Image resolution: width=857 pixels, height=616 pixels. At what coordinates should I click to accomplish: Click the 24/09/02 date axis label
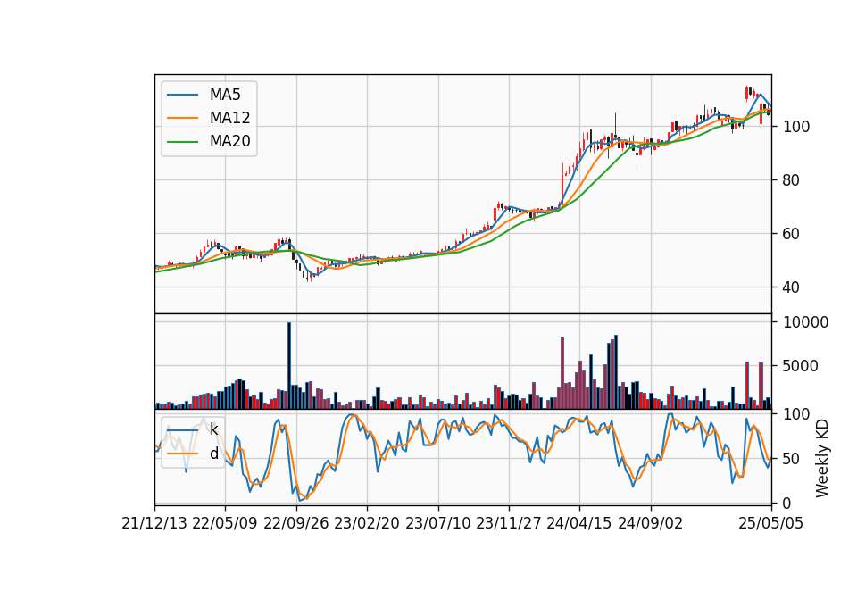(651, 524)
